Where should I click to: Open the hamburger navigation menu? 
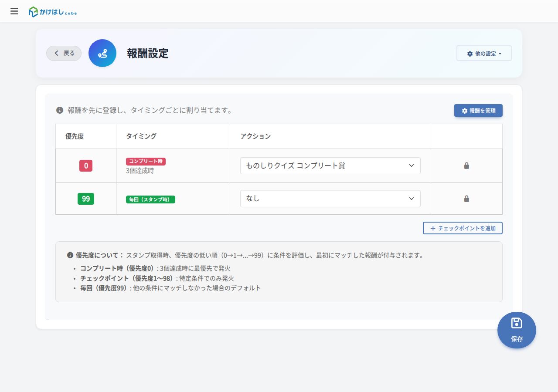(14, 11)
